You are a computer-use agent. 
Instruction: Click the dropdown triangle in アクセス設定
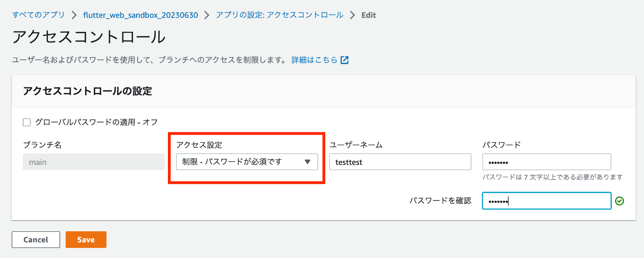tap(308, 162)
